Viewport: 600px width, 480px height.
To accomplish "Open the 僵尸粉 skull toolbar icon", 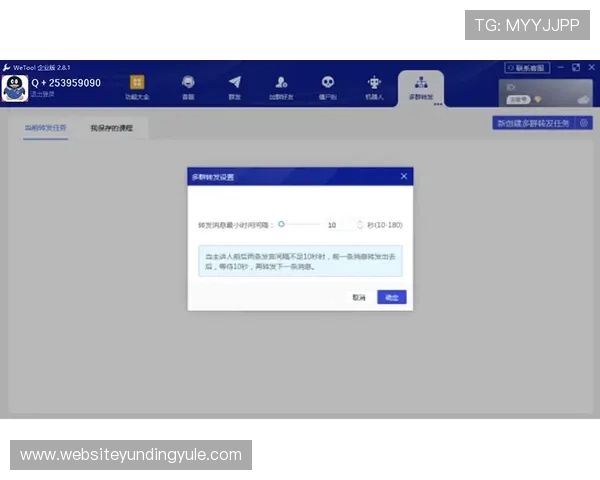I will [x=328, y=82].
